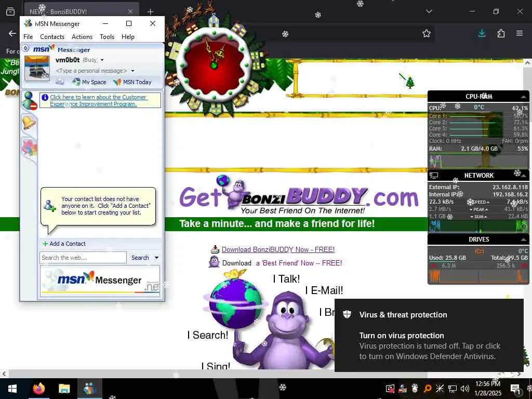Click the browser tab overview icon at far left
Screen dimensions: 532x399
tap(10, 11)
